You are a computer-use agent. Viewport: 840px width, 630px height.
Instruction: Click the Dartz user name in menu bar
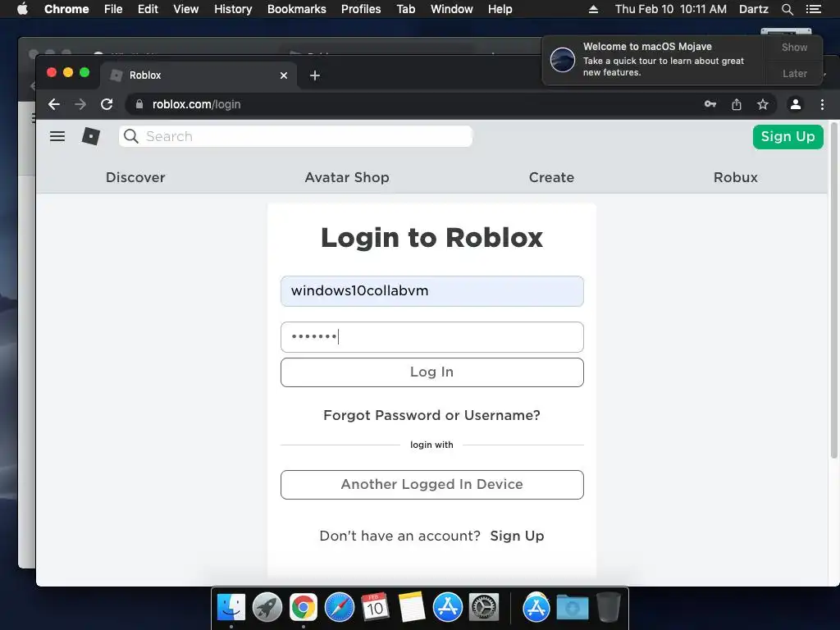coord(754,9)
